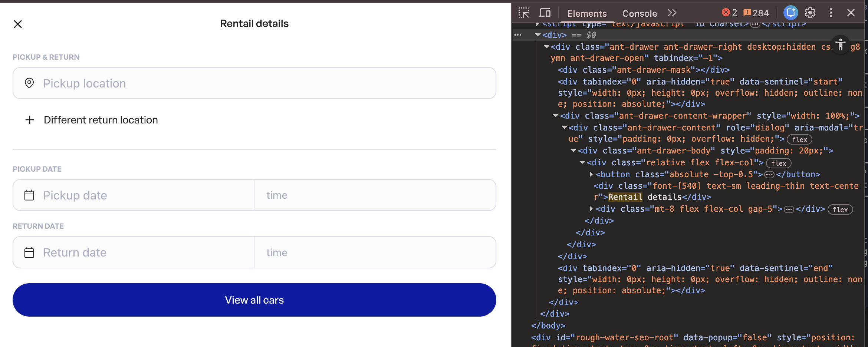This screenshot has height=347, width=868.
Task: Expand the ellipsis inside the script node
Action: pyautogui.click(x=755, y=25)
